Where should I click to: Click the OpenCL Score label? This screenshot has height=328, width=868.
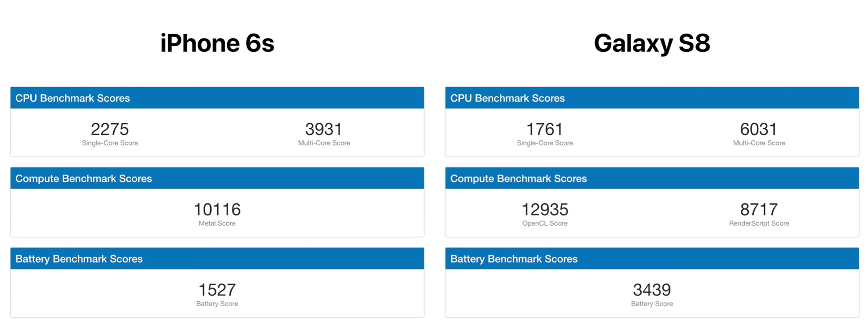[545, 223]
